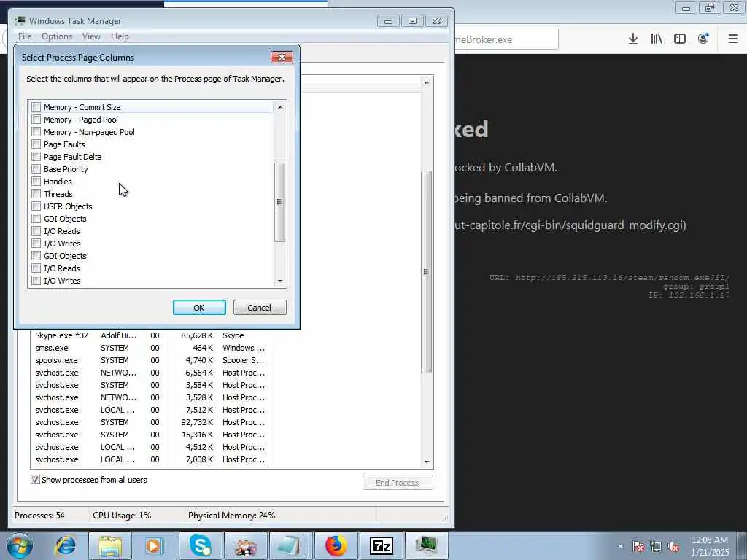747x560 pixels.
Task: Cancel the column selection dialog
Action: click(x=260, y=308)
